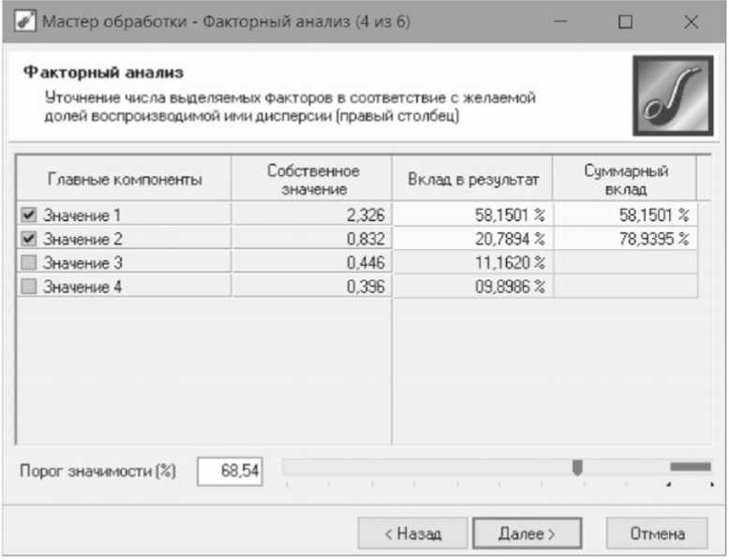Enable the Значение 4 checkbox
Screen dimensions: 729x560
pyautogui.click(x=29, y=287)
